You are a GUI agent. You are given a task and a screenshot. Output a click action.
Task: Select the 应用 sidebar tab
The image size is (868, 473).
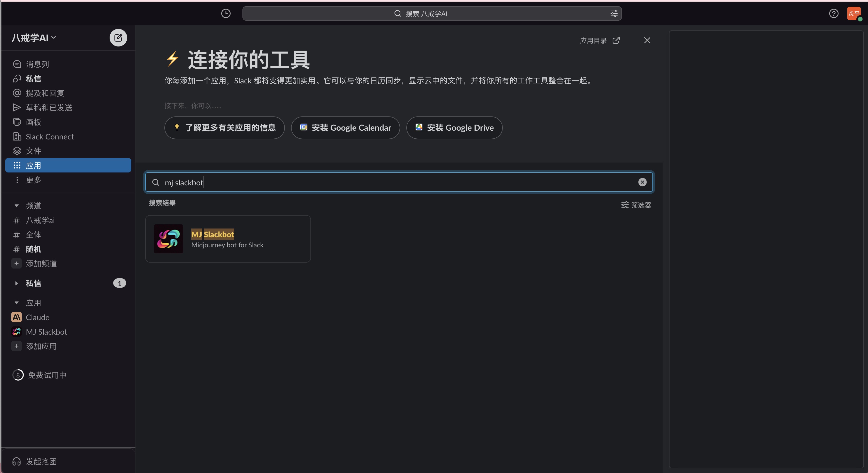34,165
